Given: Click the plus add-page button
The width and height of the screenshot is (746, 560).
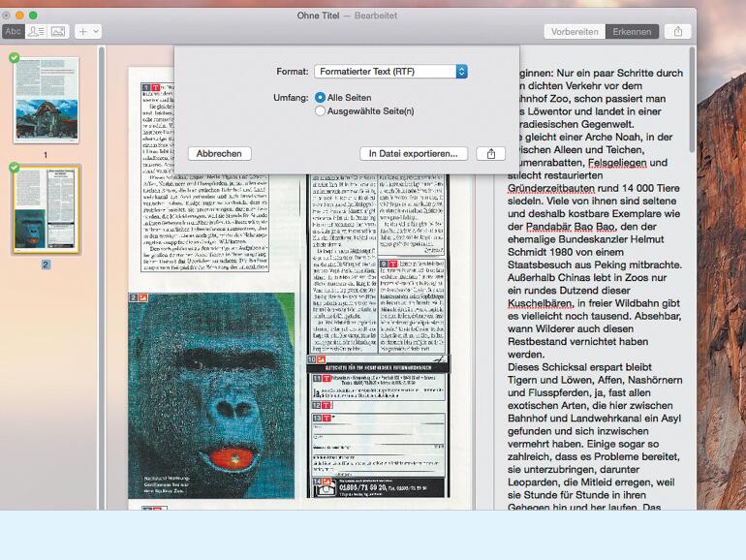Looking at the screenshot, I should tap(82, 31).
